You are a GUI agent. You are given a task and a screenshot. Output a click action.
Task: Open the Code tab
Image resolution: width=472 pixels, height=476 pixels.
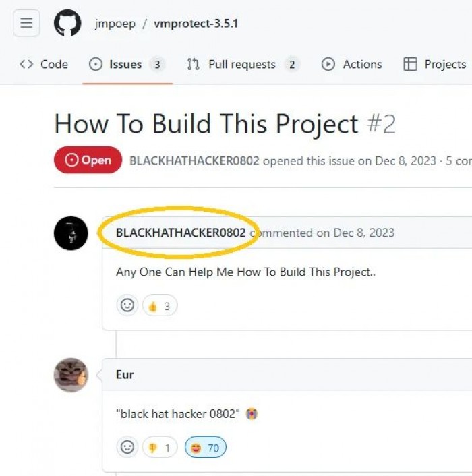[x=44, y=64]
